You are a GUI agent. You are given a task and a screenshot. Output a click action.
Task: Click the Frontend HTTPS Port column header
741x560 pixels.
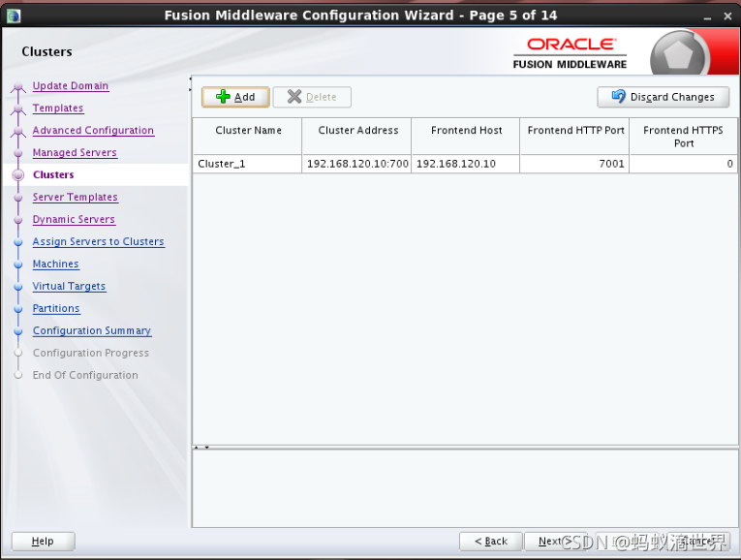coord(683,136)
